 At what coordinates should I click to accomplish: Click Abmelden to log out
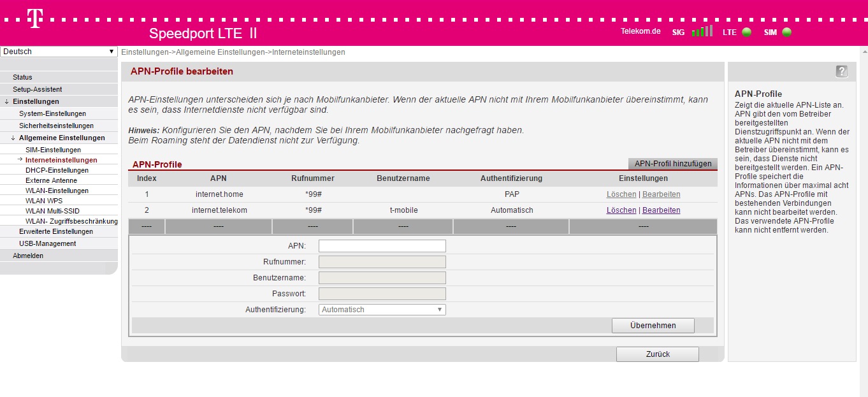[x=28, y=256]
